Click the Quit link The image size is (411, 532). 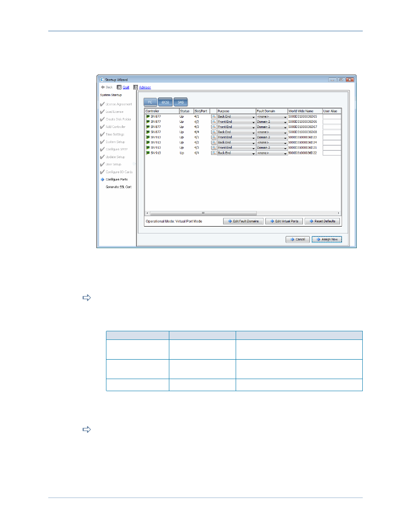(x=126, y=87)
